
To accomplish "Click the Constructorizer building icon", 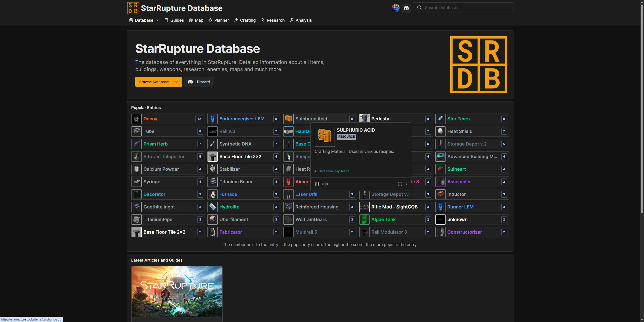I will (x=440, y=232).
